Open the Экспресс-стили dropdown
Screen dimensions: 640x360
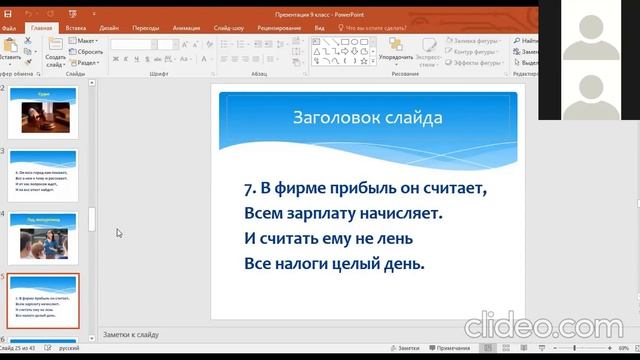tap(428, 52)
